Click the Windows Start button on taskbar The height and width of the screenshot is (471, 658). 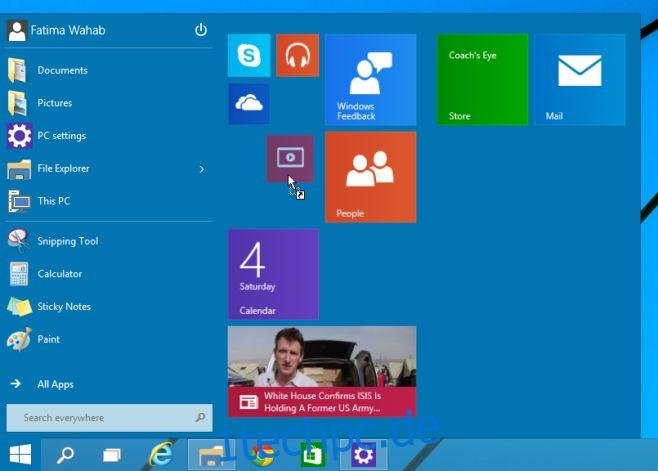click(x=20, y=455)
